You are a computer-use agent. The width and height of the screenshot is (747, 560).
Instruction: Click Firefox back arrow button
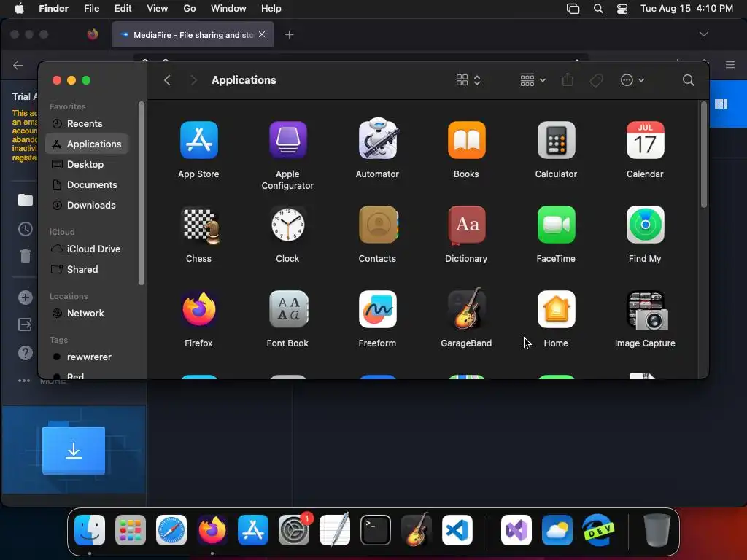point(18,65)
